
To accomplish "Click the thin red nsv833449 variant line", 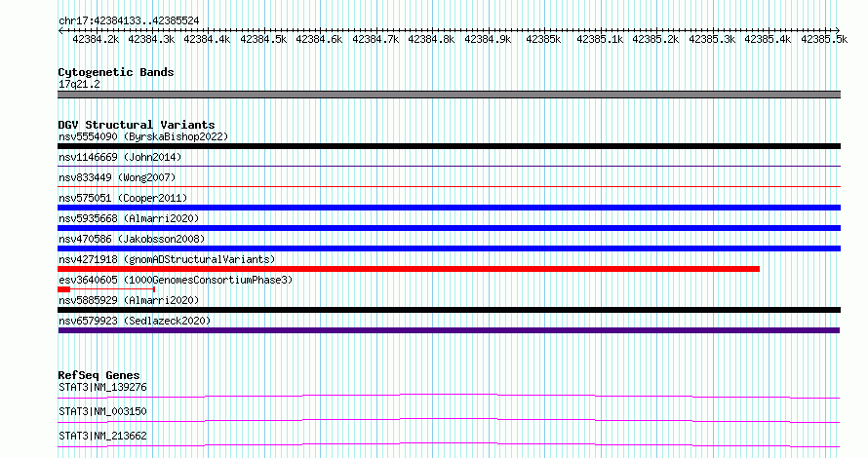I will [x=449, y=187].
